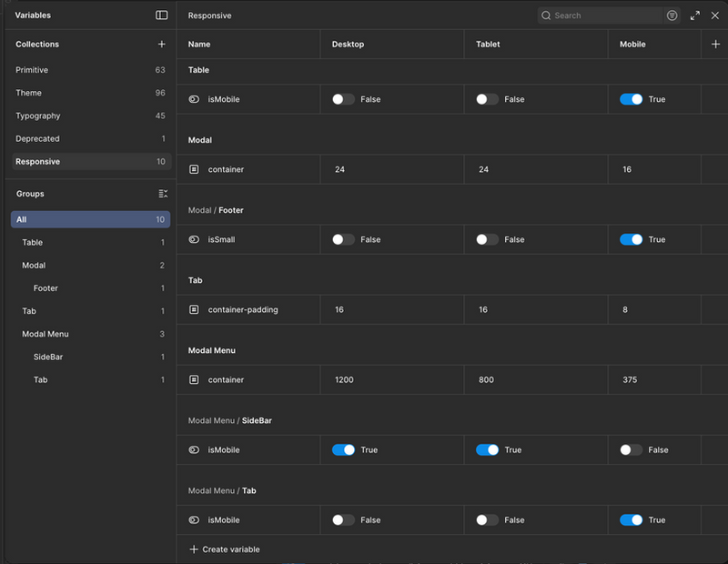Add a new collection with plus icon

click(162, 44)
